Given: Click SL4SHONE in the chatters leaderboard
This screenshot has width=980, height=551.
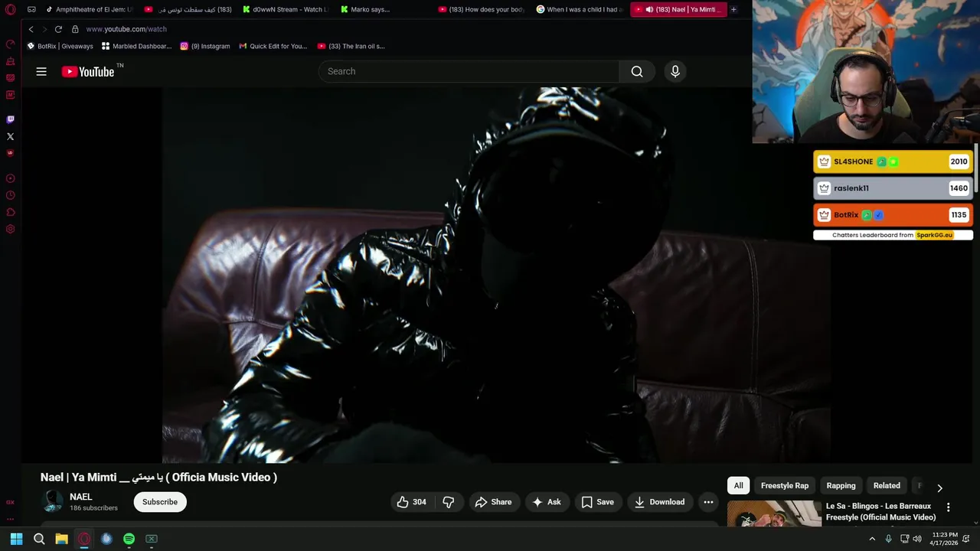Looking at the screenshot, I should [853, 161].
